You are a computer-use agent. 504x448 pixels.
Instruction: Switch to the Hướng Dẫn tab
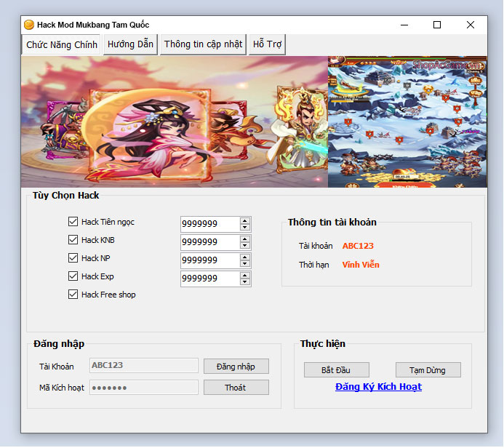(x=130, y=44)
